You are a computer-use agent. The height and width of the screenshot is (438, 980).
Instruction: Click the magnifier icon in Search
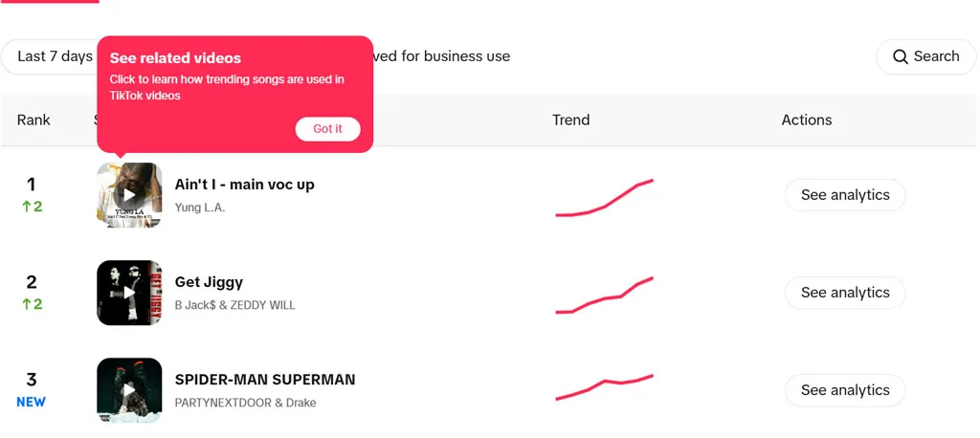coord(900,56)
